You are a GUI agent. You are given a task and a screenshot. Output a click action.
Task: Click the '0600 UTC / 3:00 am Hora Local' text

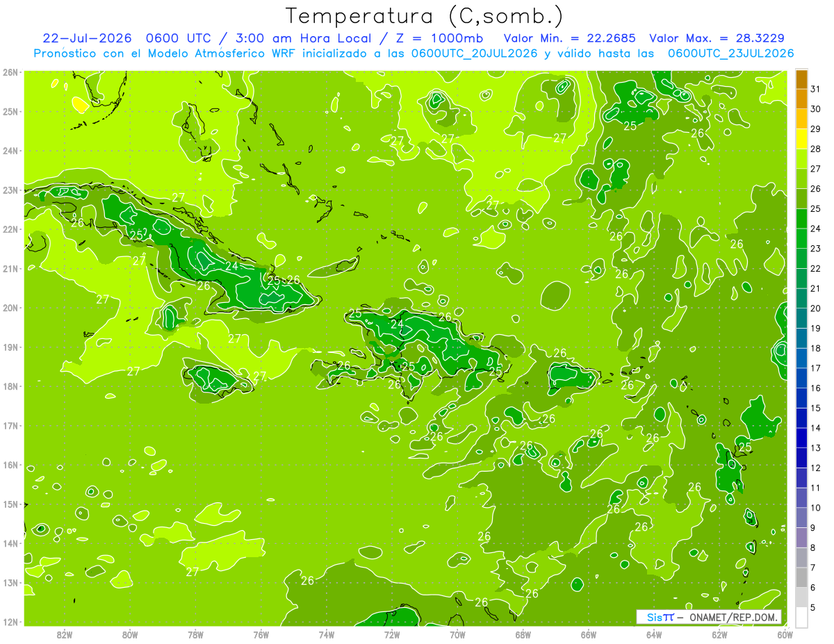(263, 38)
